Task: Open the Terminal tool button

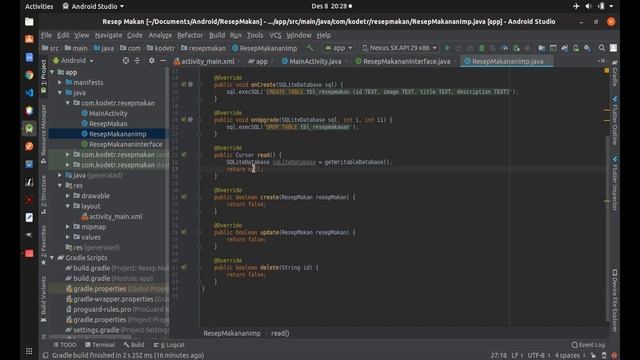Action: (x=100, y=345)
